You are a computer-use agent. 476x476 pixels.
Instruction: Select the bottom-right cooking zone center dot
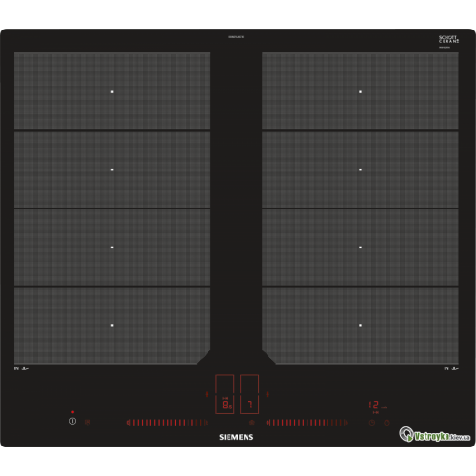[x=360, y=325]
